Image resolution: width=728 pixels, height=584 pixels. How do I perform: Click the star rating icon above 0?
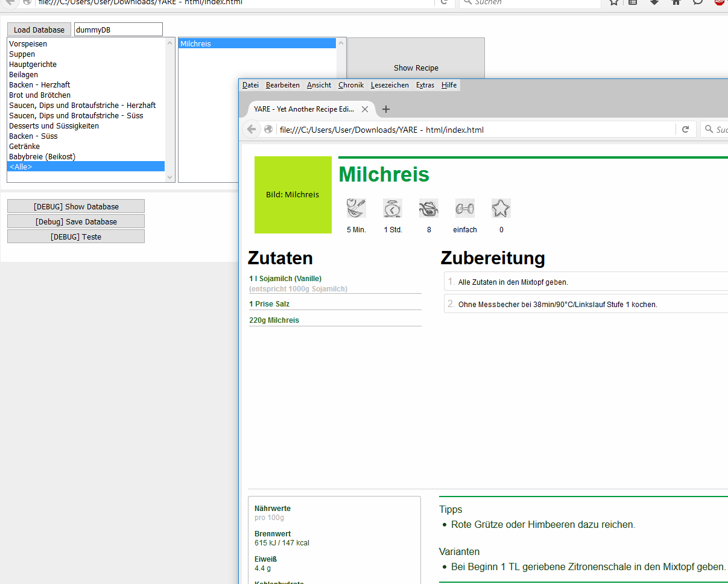point(501,208)
